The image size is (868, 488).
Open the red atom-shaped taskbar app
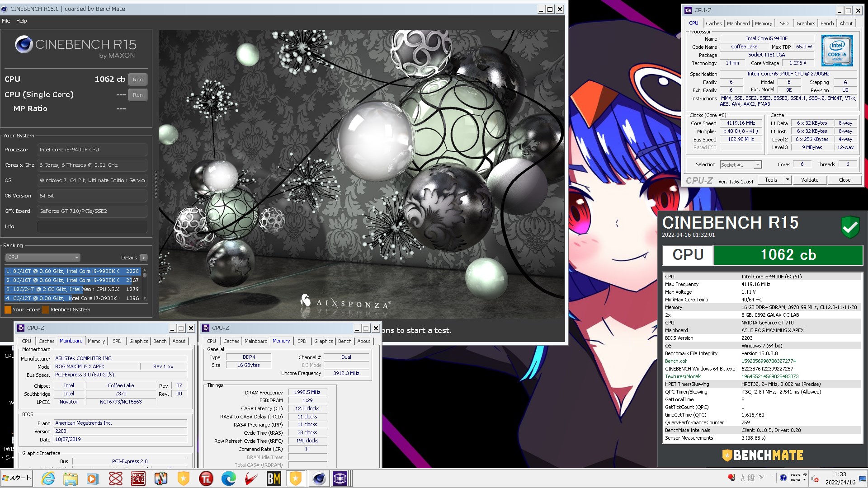[116, 479]
